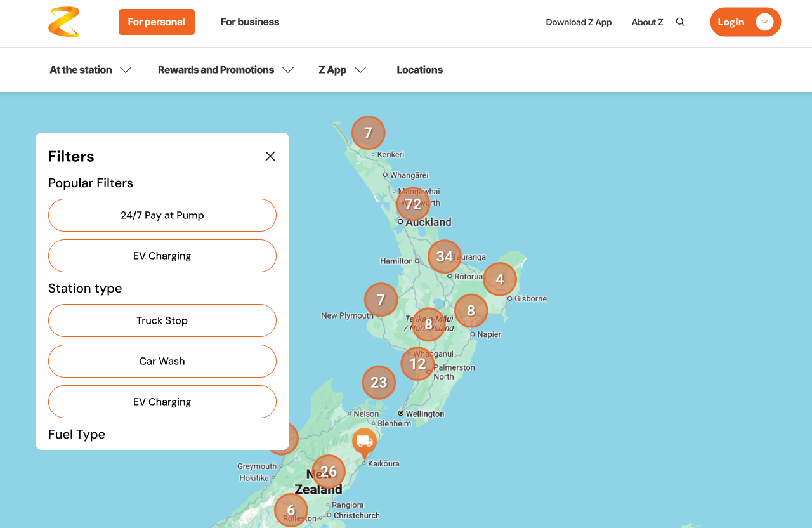Open the Download Z App link

point(579,22)
